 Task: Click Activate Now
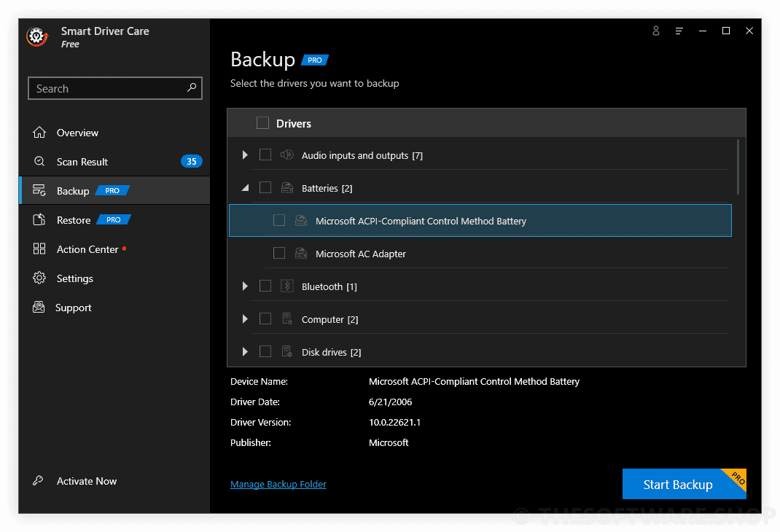click(x=87, y=481)
